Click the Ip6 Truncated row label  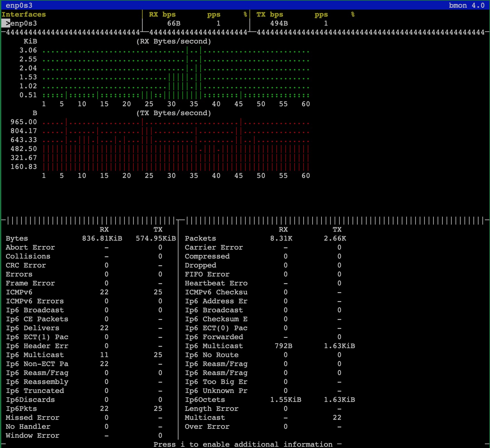coord(35,391)
